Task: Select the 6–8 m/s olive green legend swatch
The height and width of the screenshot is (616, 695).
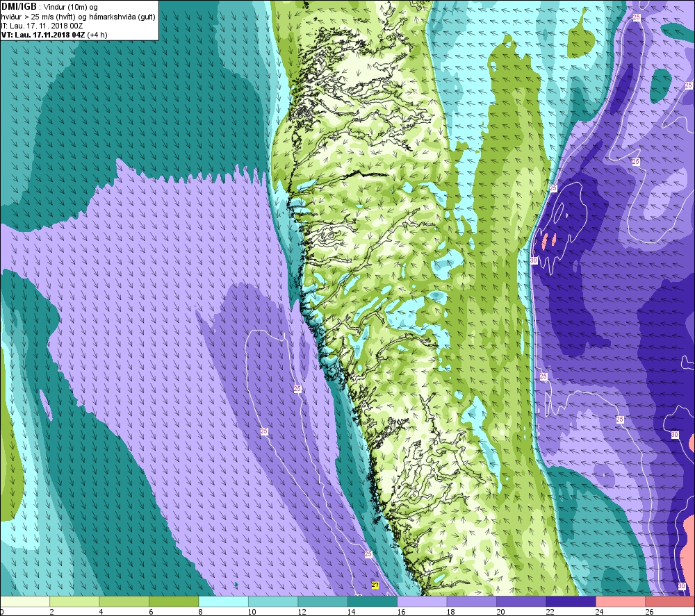Action: (x=174, y=601)
